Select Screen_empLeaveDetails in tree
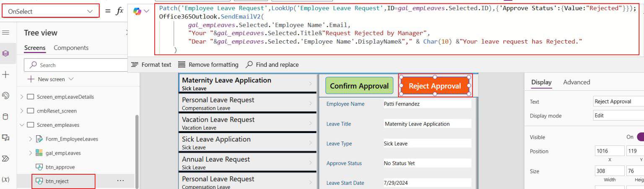The image size is (644, 189). tap(65, 97)
